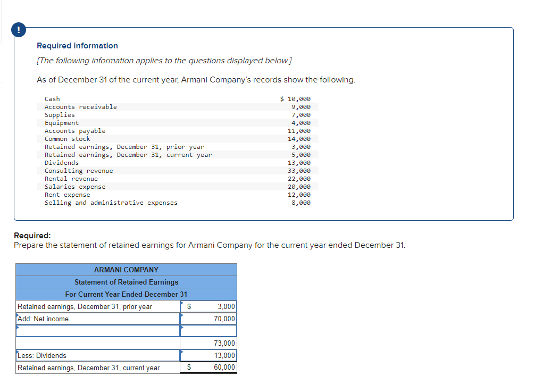Image resolution: width=551 pixels, height=392 pixels.
Task: Click the ARMANI COMPANY header row
Action: click(126, 270)
